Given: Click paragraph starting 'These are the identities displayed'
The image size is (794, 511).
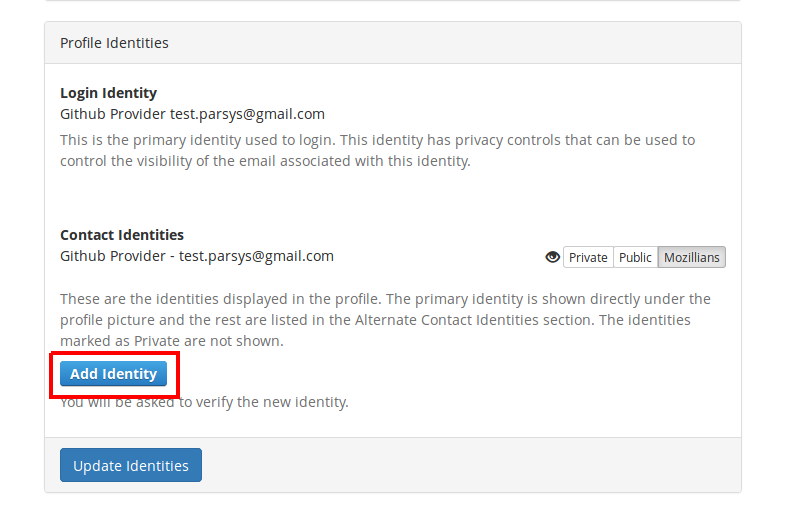Looking at the screenshot, I should pos(385,320).
